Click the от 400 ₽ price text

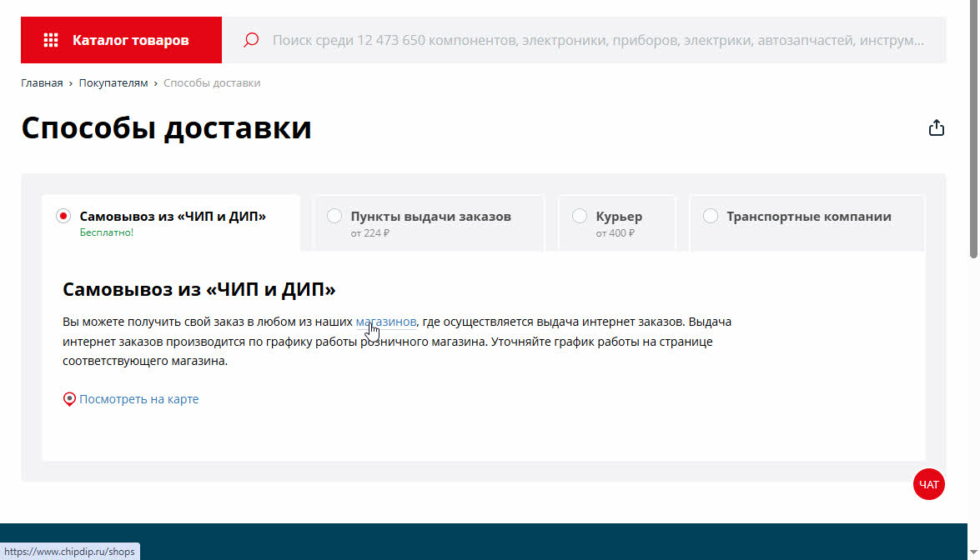(615, 232)
